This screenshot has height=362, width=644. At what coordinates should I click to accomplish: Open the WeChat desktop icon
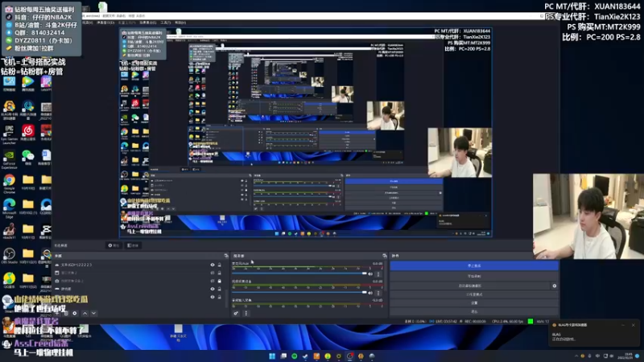[28, 158]
